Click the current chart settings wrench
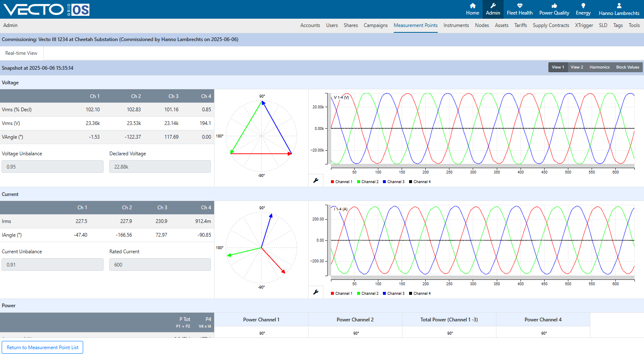 click(x=316, y=292)
